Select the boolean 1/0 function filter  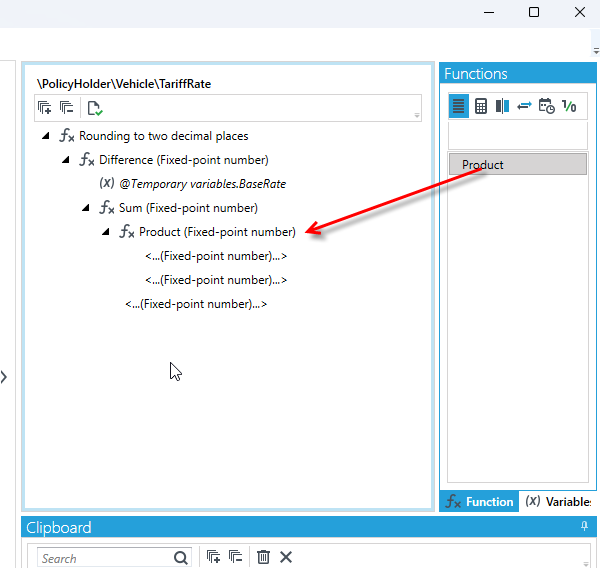(x=569, y=106)
